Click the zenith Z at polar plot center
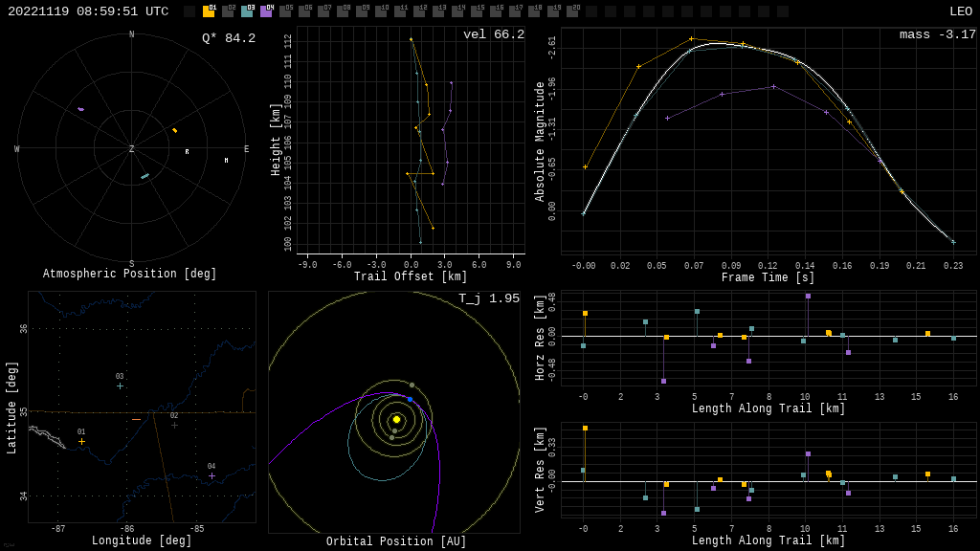The image size is (980, 551). tap(132, 149)
